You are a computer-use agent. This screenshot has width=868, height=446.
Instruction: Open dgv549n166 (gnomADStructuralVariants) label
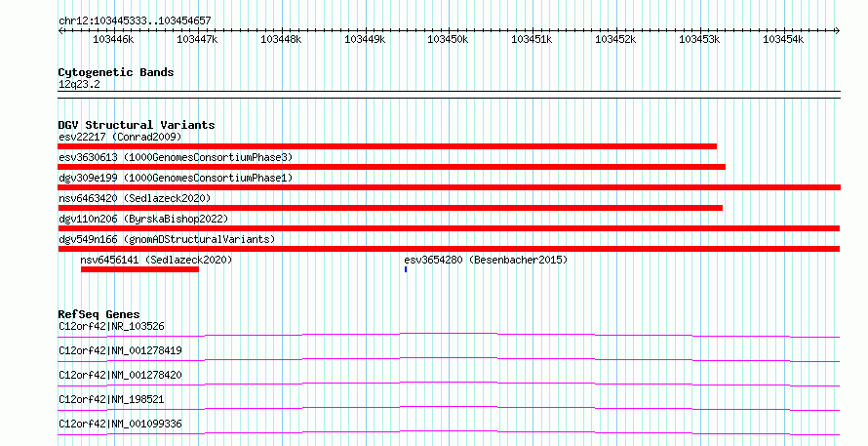167,239
